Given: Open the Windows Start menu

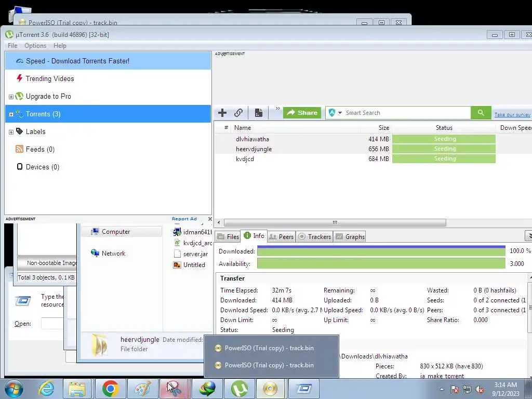Looking at the screenshot, I should pyautogui.click(x=14, y=389).
